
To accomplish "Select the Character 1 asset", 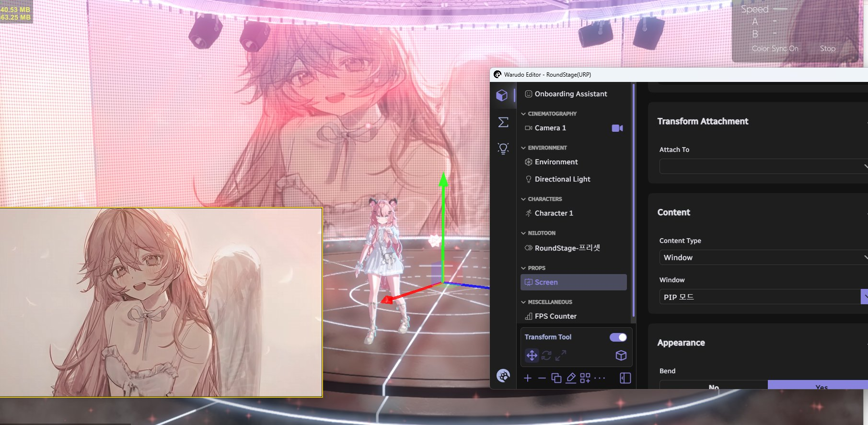I will [x=574, y=213].
